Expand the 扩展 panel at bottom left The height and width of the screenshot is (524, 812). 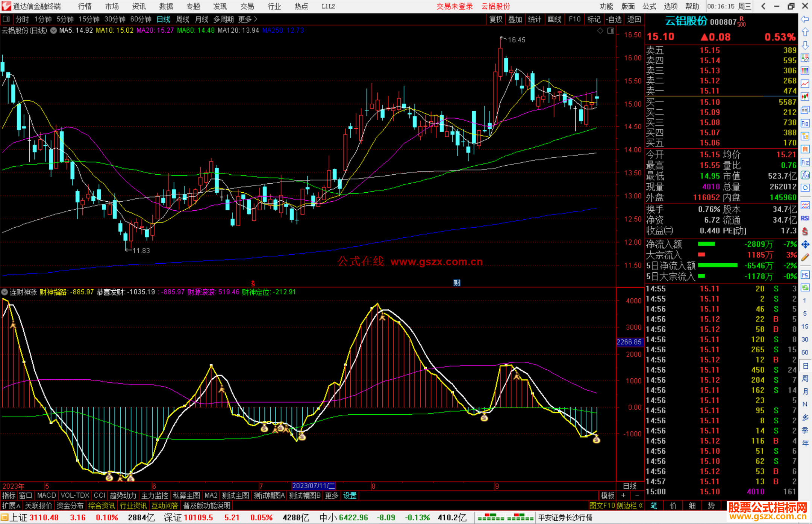pyautogui.click(x=11, y=506)
